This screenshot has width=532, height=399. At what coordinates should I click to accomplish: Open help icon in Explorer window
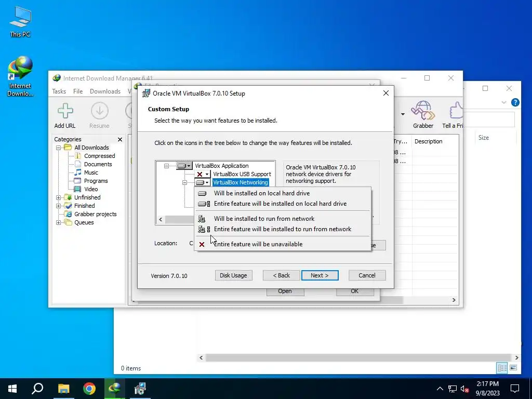point(515,102)
